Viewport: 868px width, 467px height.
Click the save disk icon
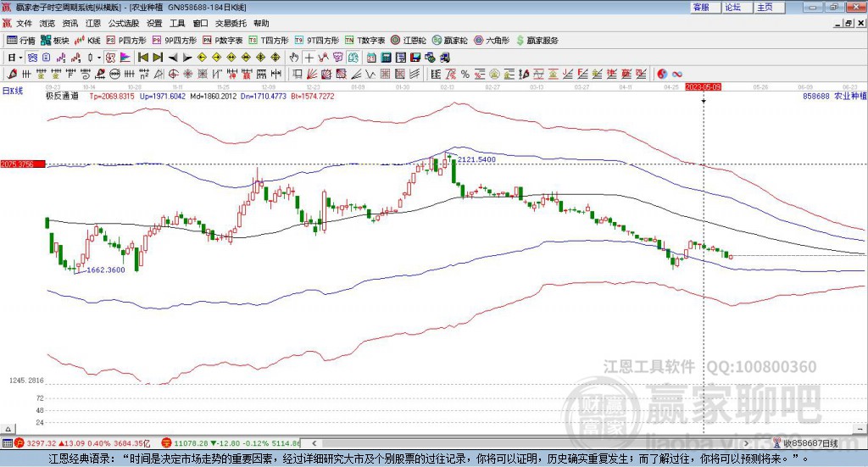[415, 58]
